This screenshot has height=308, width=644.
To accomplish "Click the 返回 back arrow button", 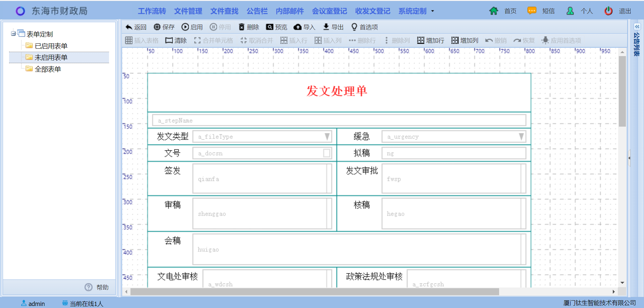I will (x=136, y=27).
